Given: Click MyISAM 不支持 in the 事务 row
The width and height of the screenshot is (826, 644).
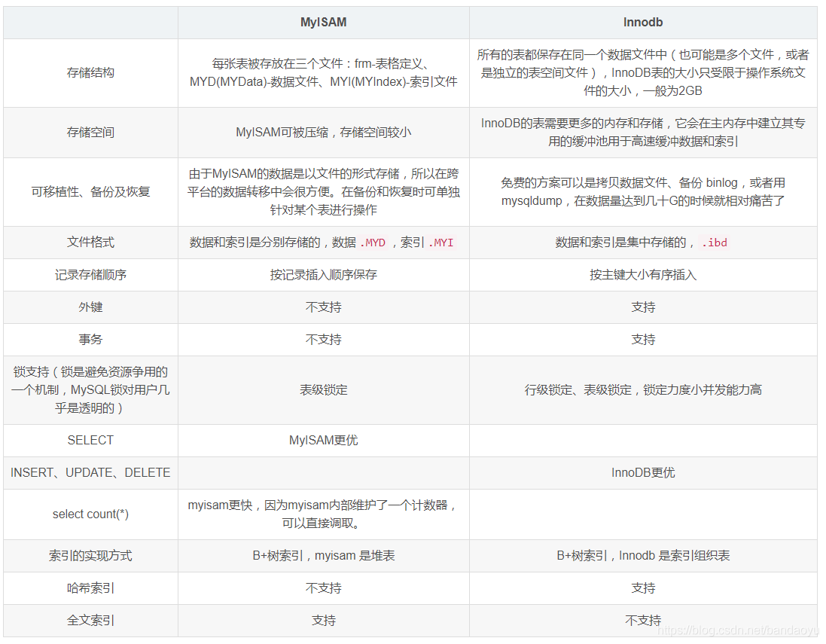Looking at the screenshot, I should pyautogui.click(x=324, y=340).
